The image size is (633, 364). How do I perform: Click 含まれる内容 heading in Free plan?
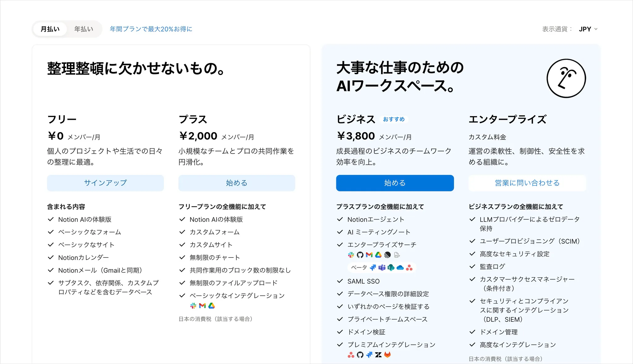pos(66,207)
